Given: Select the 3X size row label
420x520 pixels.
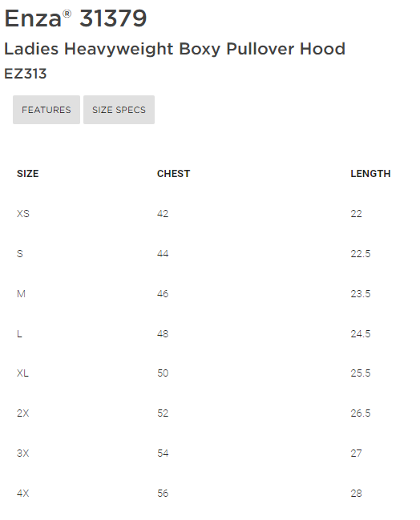Looking at the screenshot, I should tap(23, 453).
